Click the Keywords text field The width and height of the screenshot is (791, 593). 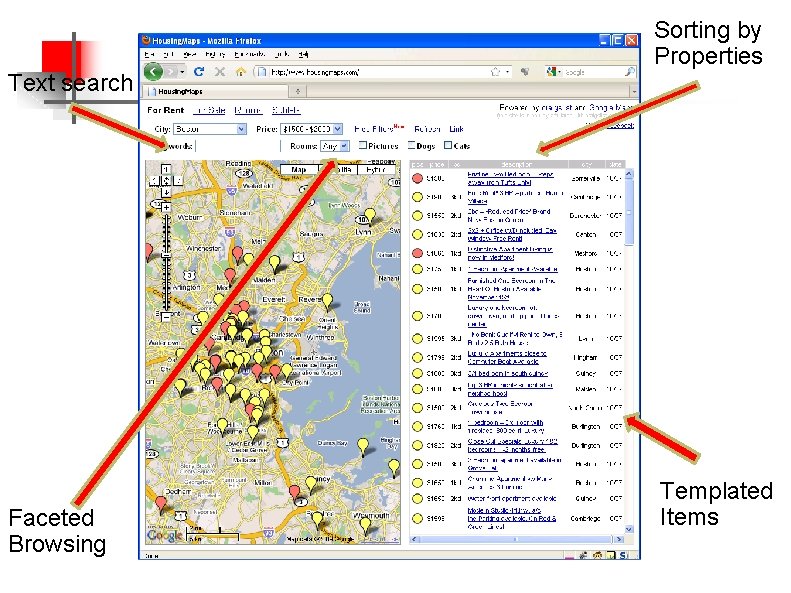[x=237, y=146]
